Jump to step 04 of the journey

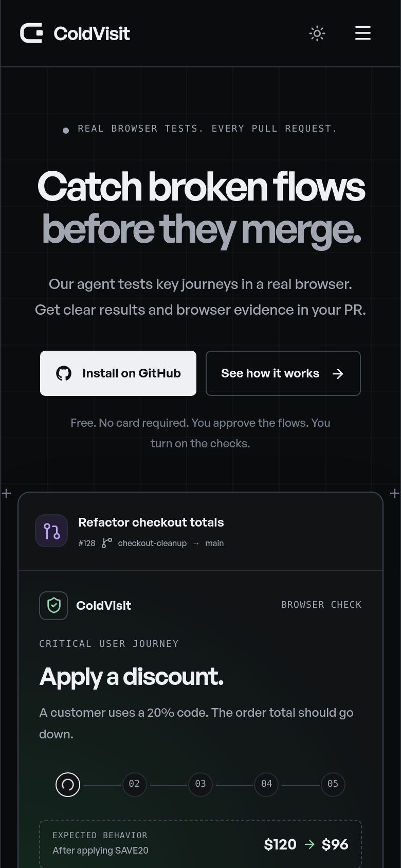(266, 784)
